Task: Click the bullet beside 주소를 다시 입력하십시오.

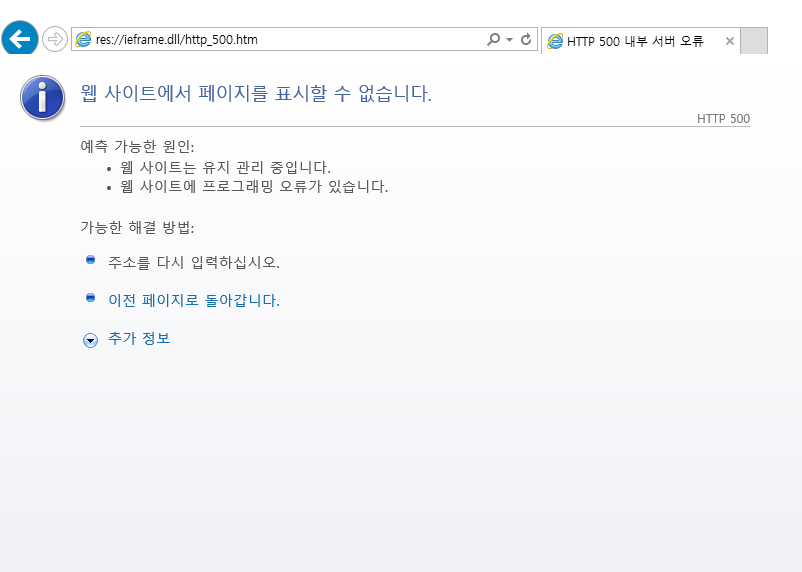Action: (x=91, y=260)
